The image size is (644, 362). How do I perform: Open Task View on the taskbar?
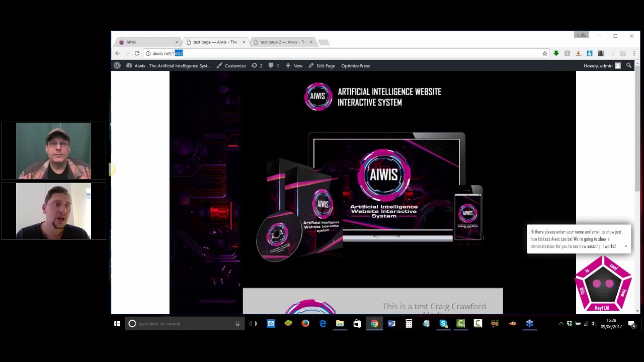pyautogui.click(x=253, y=324)
